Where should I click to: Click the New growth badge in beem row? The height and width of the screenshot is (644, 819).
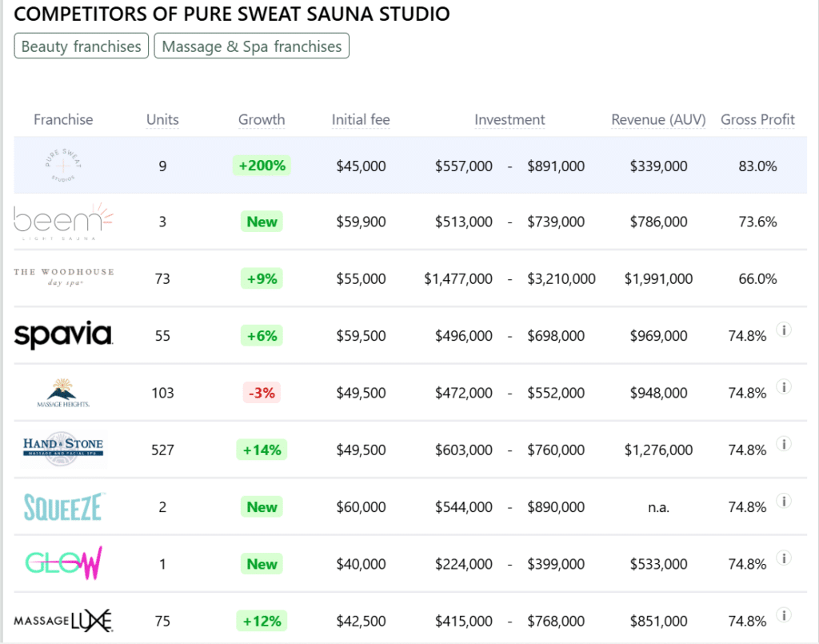[x=262, y=222]
